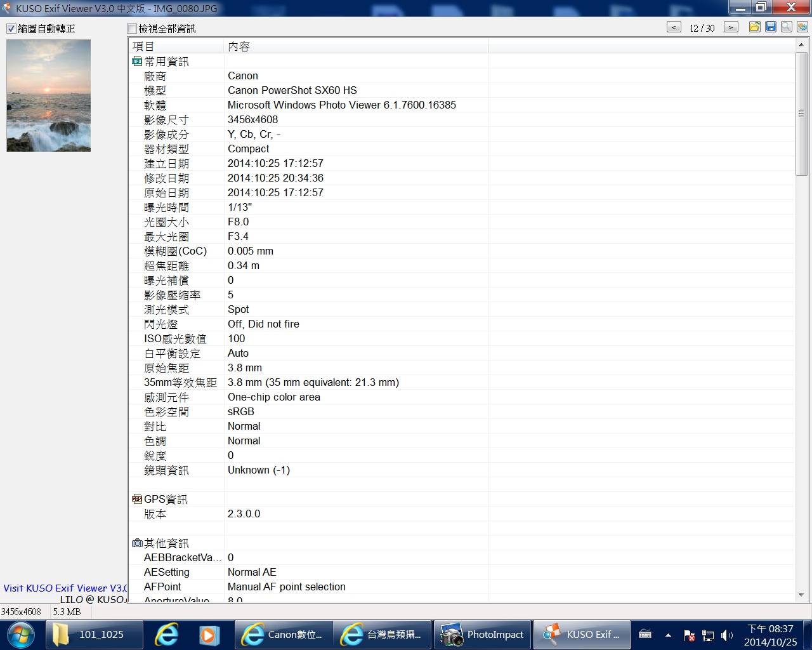The image size is (812, 650).
Task: Click the 內容 column header
Action: coord(357,46)
